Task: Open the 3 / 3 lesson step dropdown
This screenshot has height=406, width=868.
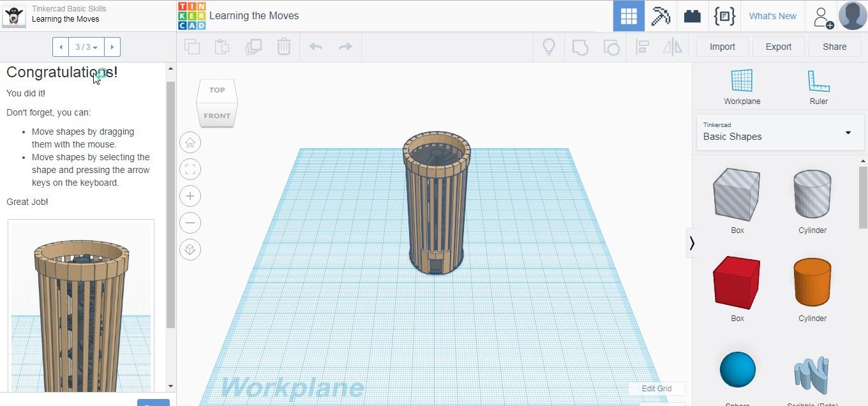Action: [x=86, y=47]
